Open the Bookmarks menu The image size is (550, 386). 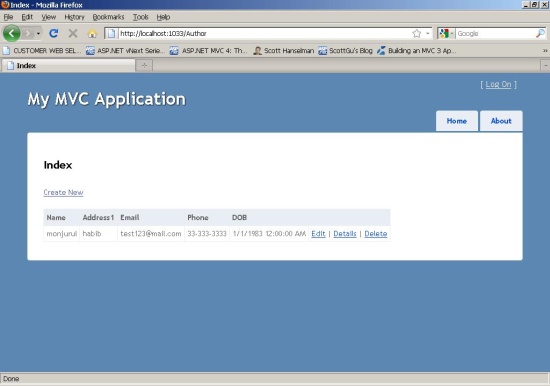point(108,17)
